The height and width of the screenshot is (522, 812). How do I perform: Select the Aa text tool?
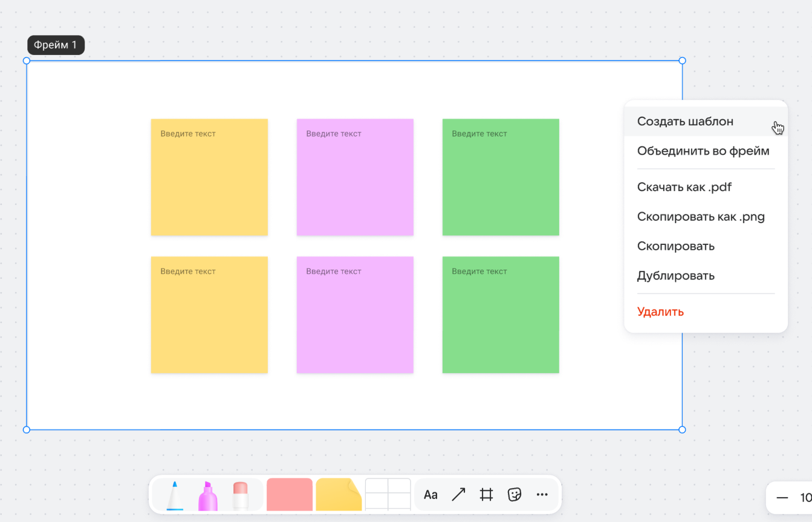[x=430, y=495]
